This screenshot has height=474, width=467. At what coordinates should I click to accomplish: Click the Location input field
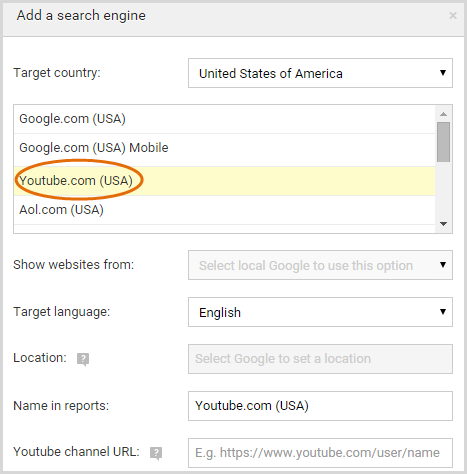click(x=320, y=359)
